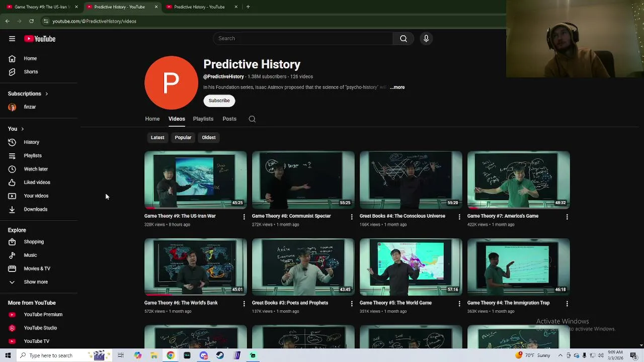Open Steam from the taskbar

click(x=220, y=355)
